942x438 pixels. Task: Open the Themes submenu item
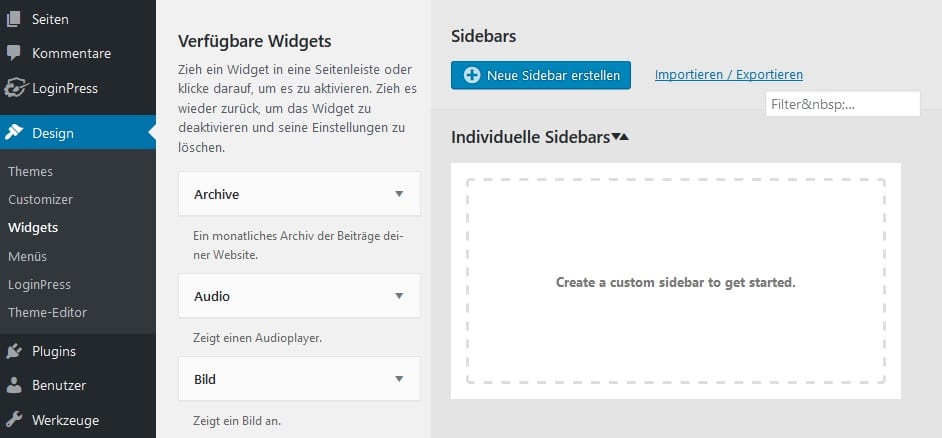pyautogui.click(x=31, y=172)
